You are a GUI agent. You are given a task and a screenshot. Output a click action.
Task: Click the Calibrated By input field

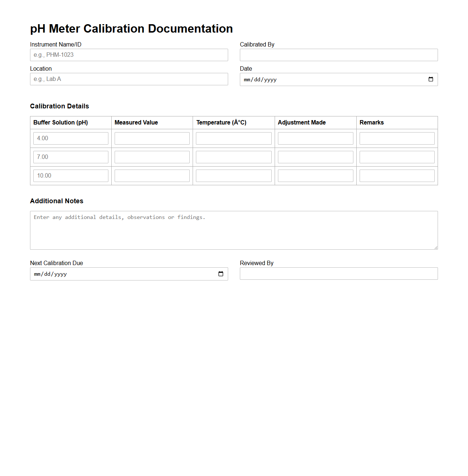coord(338,55)
